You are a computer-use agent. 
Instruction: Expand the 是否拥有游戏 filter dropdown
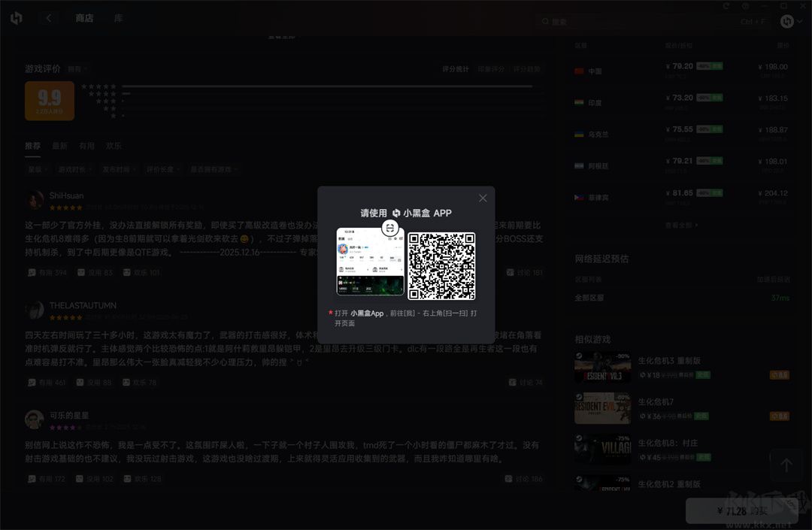214,169
